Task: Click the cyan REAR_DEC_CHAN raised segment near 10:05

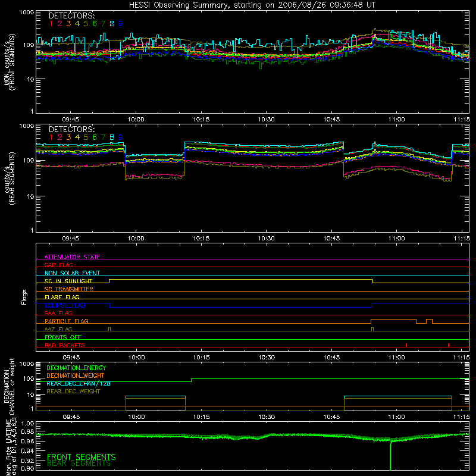Action: coord(155,396)
